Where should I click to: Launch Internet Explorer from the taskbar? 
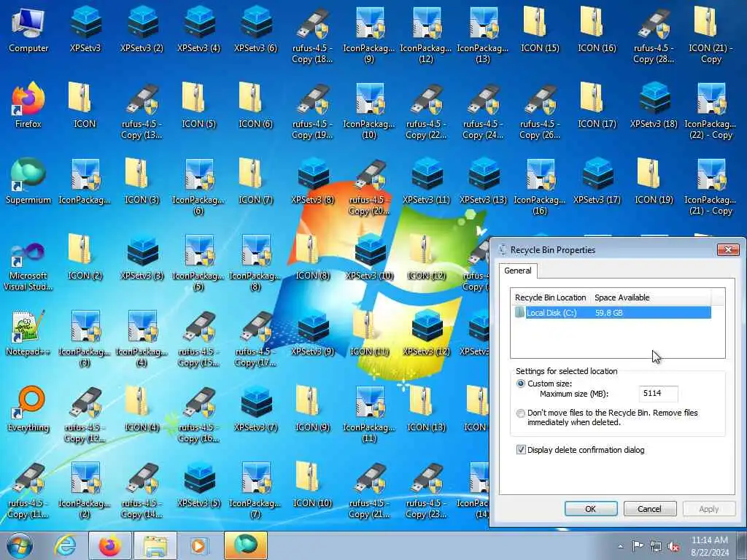point(65,545)
